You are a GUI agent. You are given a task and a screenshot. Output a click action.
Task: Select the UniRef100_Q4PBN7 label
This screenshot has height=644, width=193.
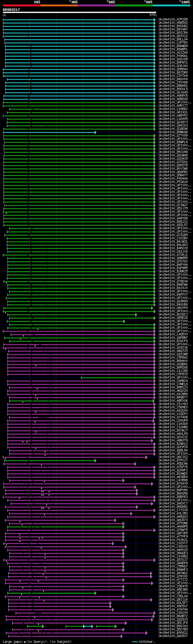(x=173, y=338)
